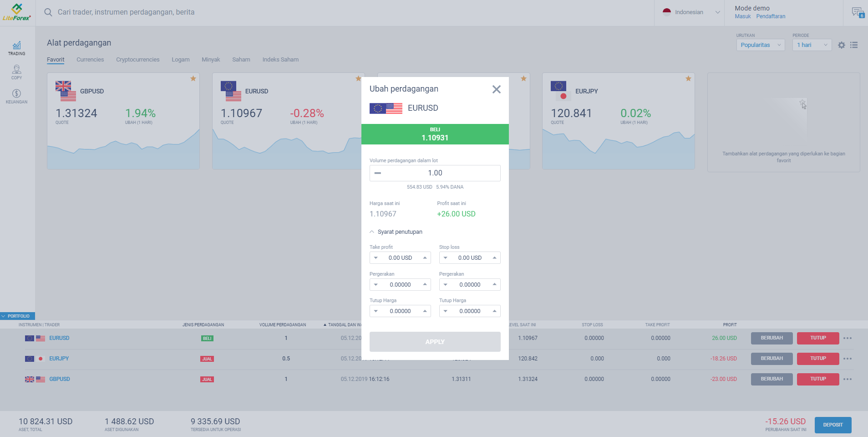Screen dimensions: 868x437
Task: Open the TRADING section in sidebar
Action: (x=16, y=48)
